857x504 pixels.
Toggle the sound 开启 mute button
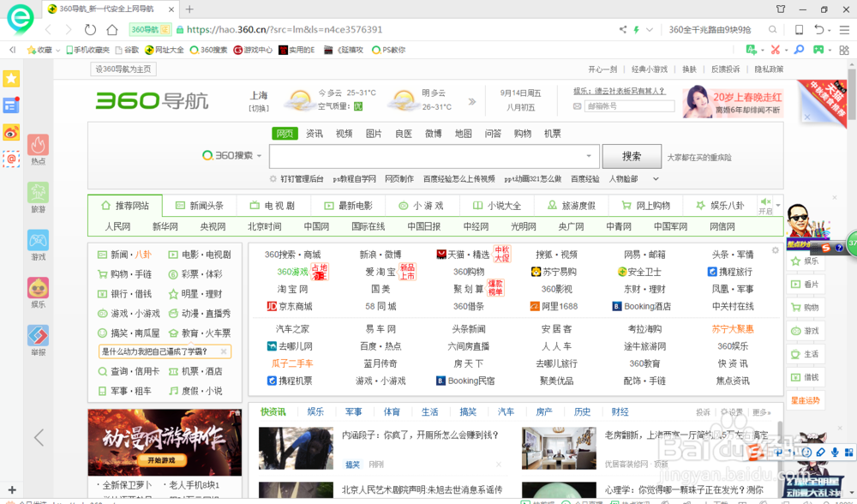tap(765, 206)
